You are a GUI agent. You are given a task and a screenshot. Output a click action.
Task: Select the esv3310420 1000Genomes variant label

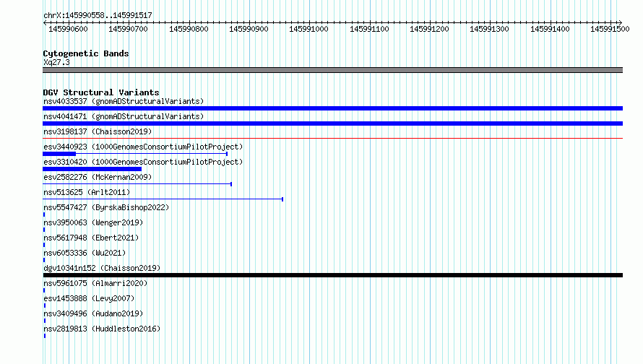(x=143, y=162)
